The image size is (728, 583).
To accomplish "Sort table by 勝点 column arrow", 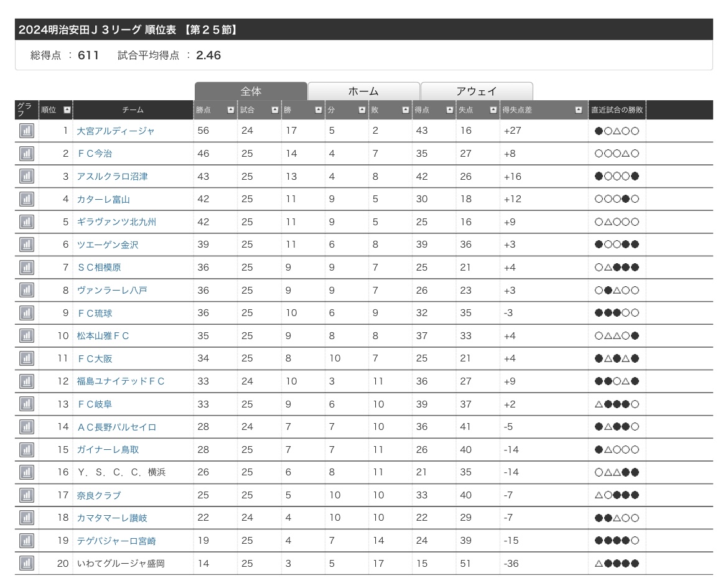I will [231, 110].
